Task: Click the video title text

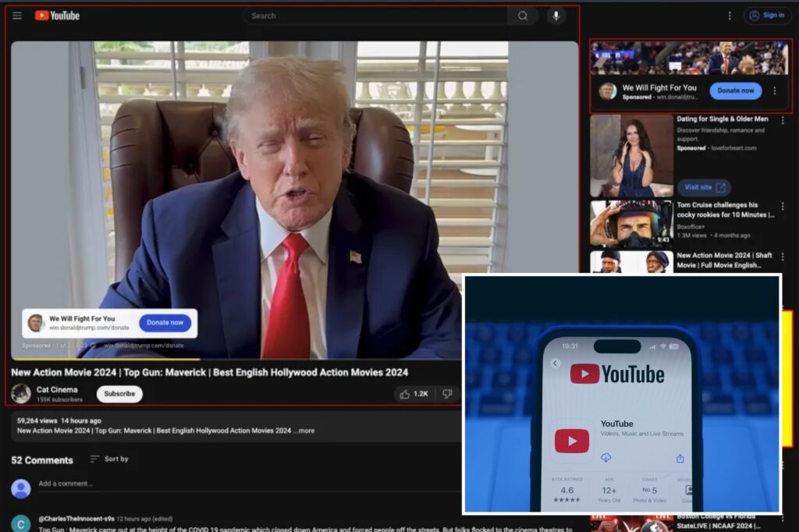Action: pos(209,373)
